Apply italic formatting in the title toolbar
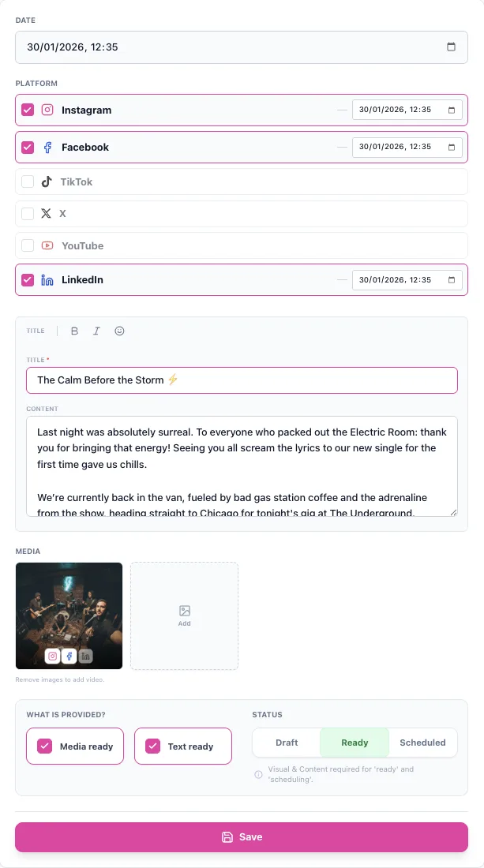This screenshot has height=868, width=484. [96, 331]
